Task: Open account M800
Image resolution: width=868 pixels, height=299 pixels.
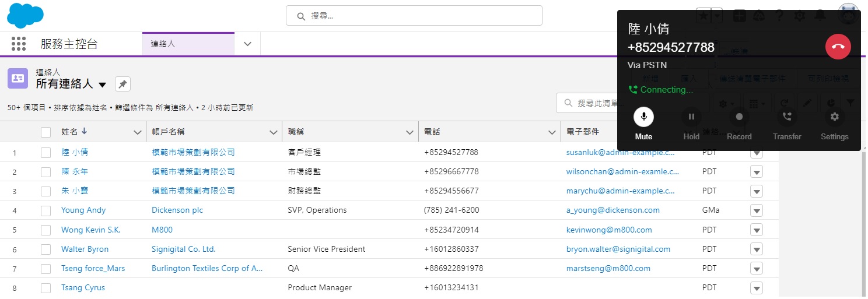Action: click(162, 230)
